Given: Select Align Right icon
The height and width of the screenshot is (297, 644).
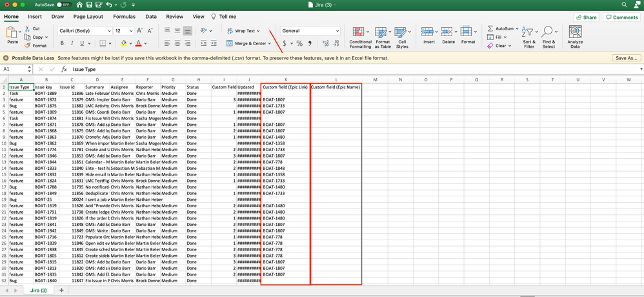Looking at the screenshot, I should click(x=188, y=43).
